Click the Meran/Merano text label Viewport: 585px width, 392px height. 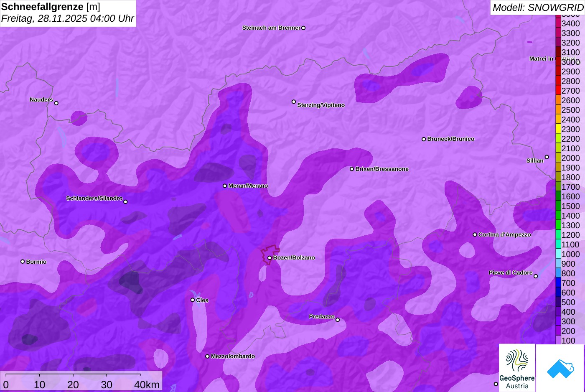pos(248,186)
